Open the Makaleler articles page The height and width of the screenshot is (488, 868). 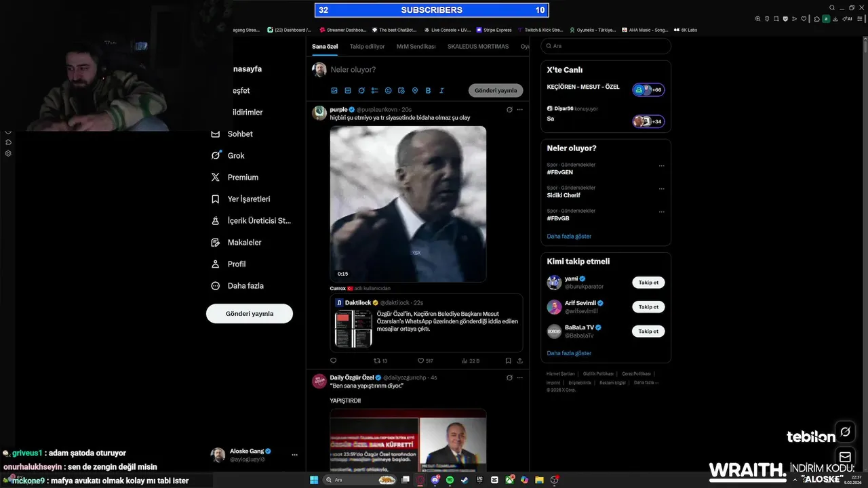(x=236, y=242)
